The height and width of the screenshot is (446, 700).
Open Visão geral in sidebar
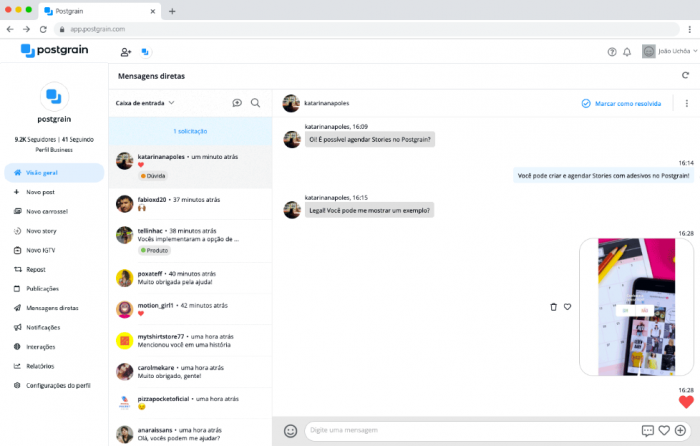[x=54, y=173]
